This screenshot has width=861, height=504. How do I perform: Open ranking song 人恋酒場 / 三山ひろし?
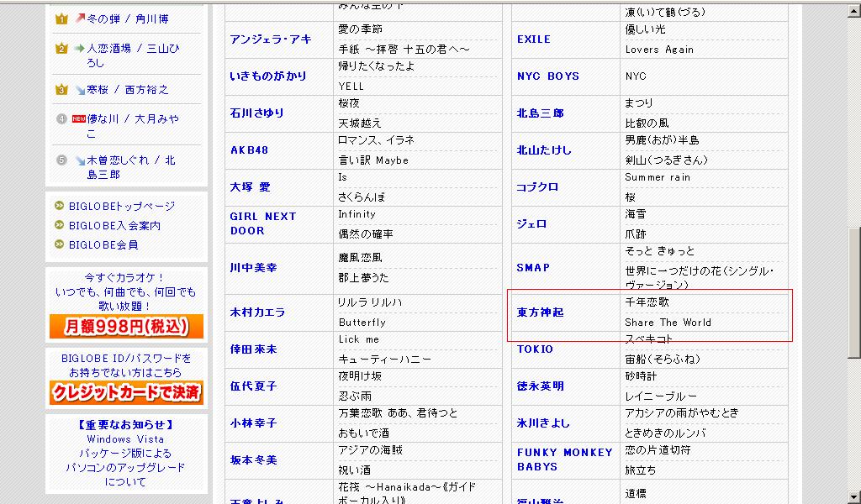click(133, 55)
